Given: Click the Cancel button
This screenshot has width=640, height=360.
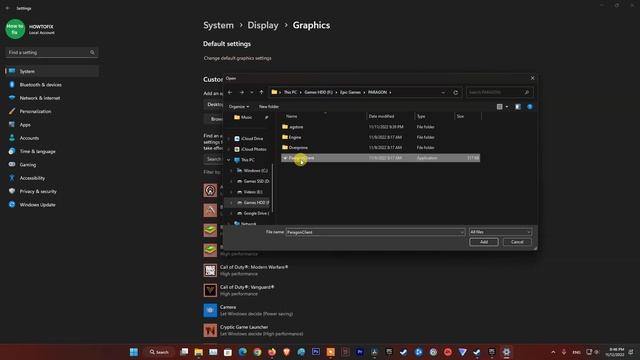Looking at the screenshot, I should pos(517,242).
